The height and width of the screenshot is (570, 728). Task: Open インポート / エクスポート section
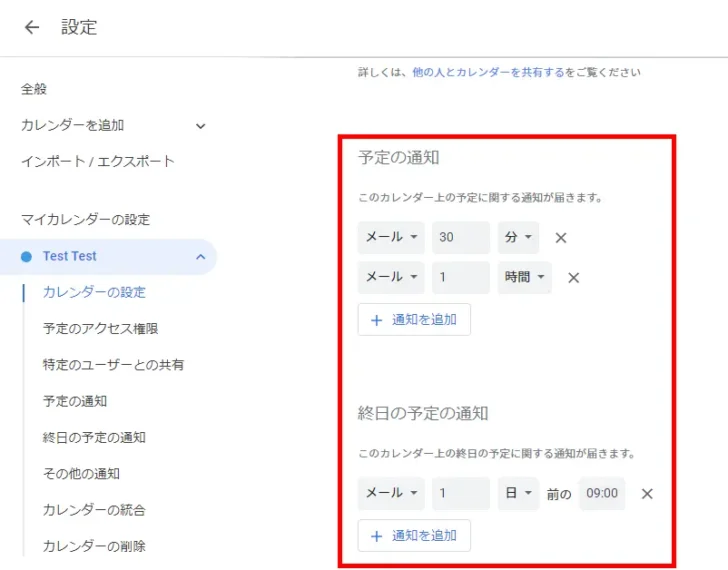98,162
